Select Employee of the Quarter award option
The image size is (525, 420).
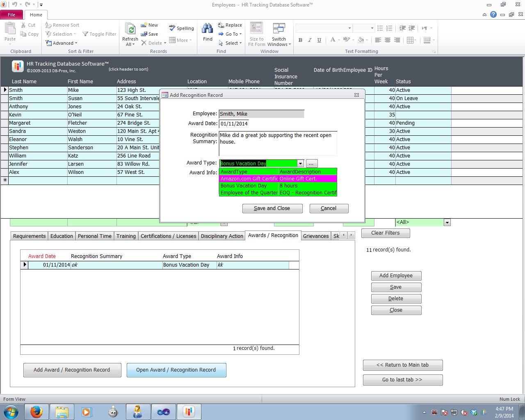[278, 193]
